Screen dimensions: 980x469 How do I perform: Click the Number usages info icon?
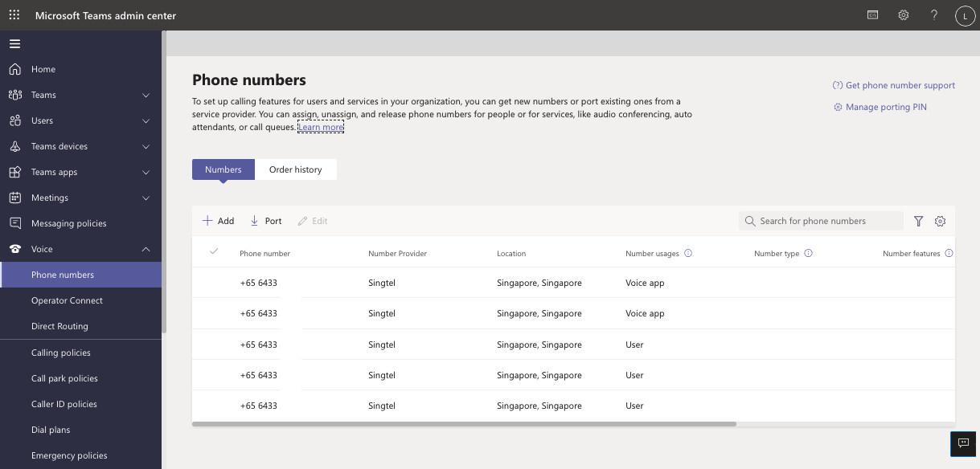coord(688,253)
